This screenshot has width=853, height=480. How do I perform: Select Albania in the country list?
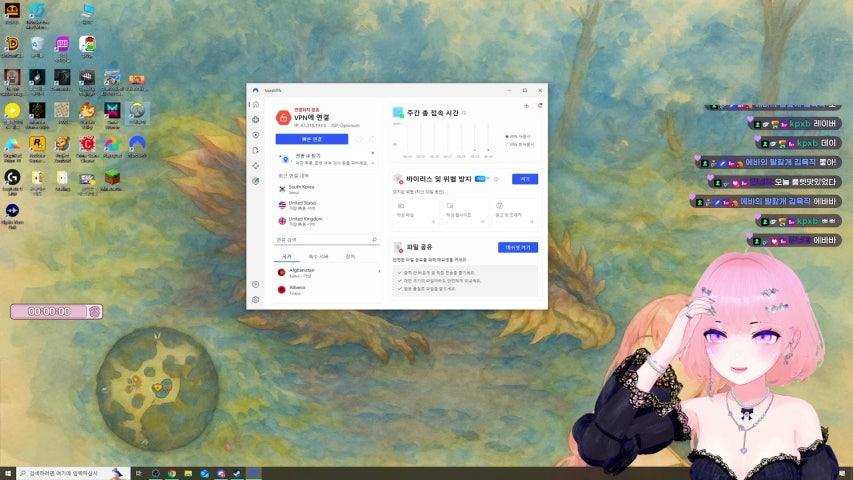(326, 290)
